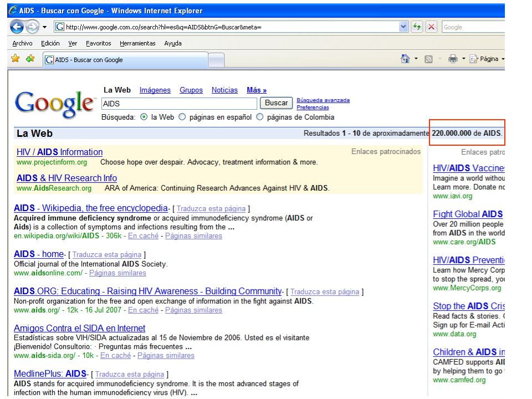This screenshot has height=399, width=532.
Task: Open the 'AIDS.ORG: Educating' result link
Action: 147,291
